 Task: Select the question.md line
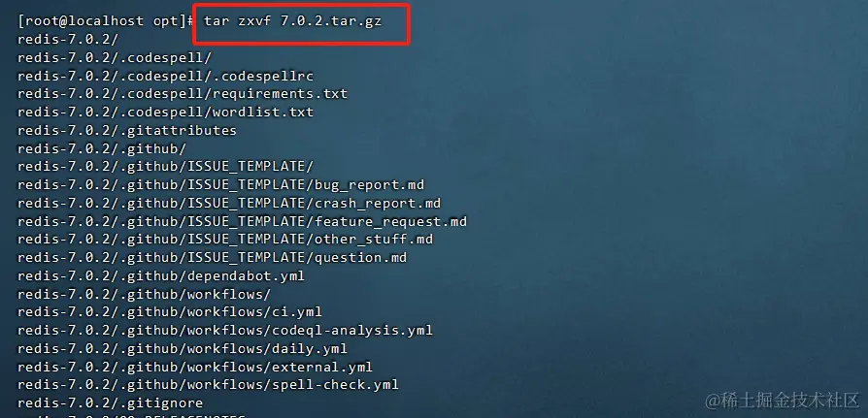click(213, 258)
